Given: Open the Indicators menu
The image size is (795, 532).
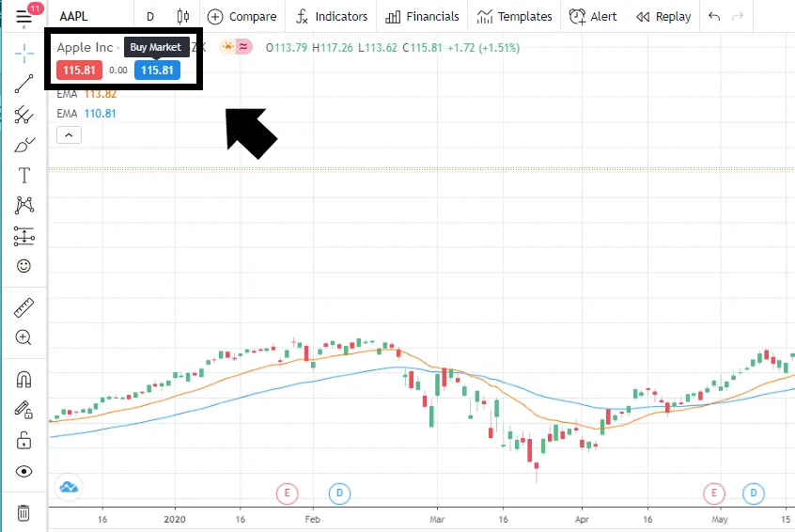Looking at the screenshot, I should (x=332, y=17).
